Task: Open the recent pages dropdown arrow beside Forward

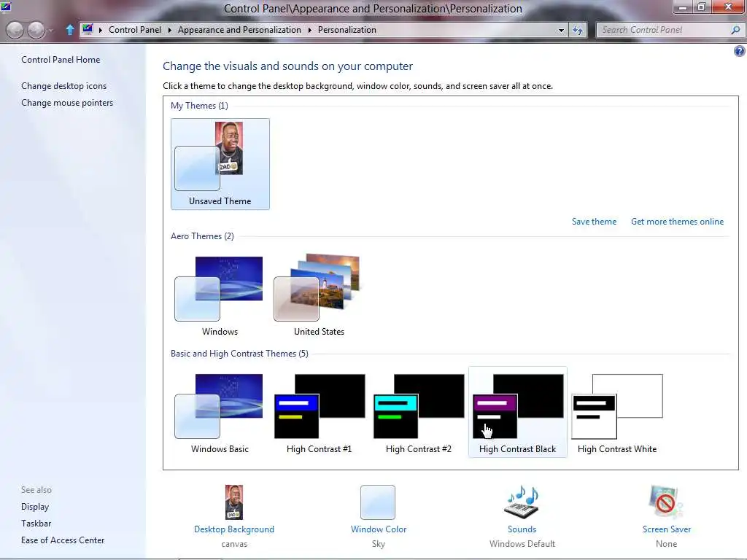Action: point(50,31)
